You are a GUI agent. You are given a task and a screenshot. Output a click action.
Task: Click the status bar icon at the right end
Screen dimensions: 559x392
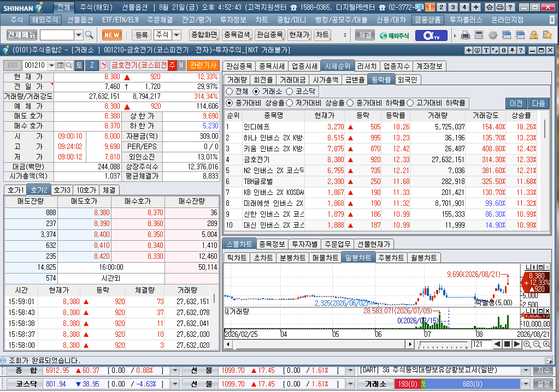[x=549, y=360]
